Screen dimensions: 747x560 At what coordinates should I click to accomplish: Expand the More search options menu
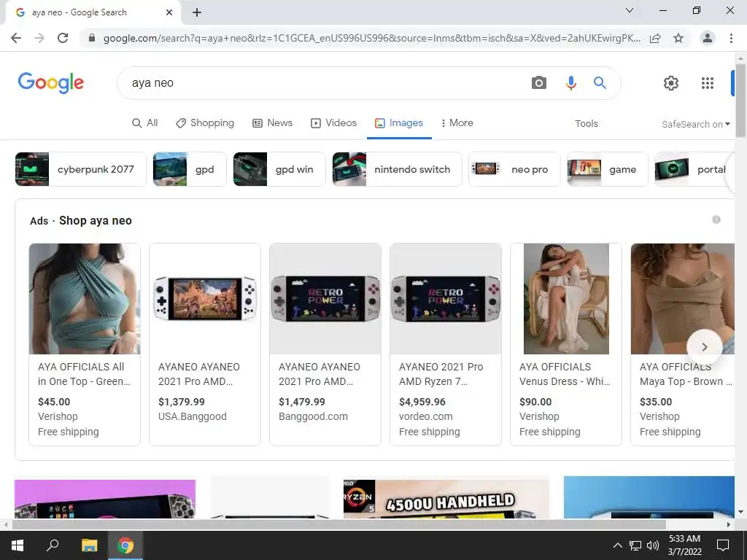tap(457, 122)
